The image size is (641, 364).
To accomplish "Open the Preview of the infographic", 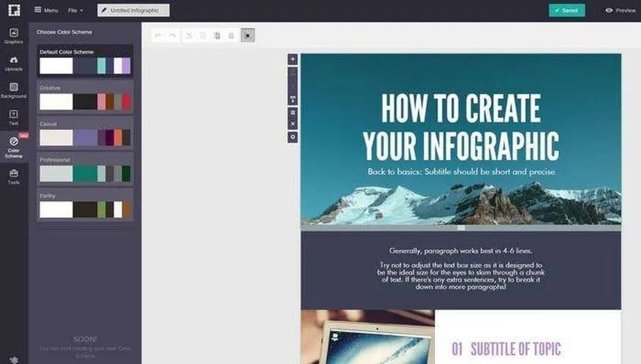I will (620, 11).
